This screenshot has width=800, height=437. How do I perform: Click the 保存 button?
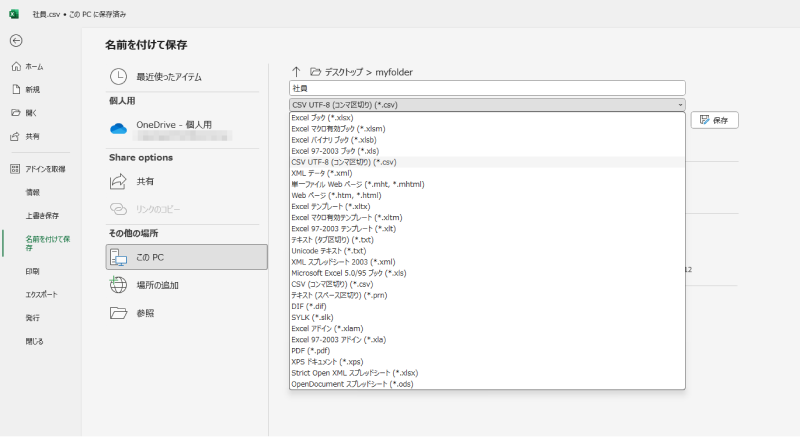[x=714, y=120]
